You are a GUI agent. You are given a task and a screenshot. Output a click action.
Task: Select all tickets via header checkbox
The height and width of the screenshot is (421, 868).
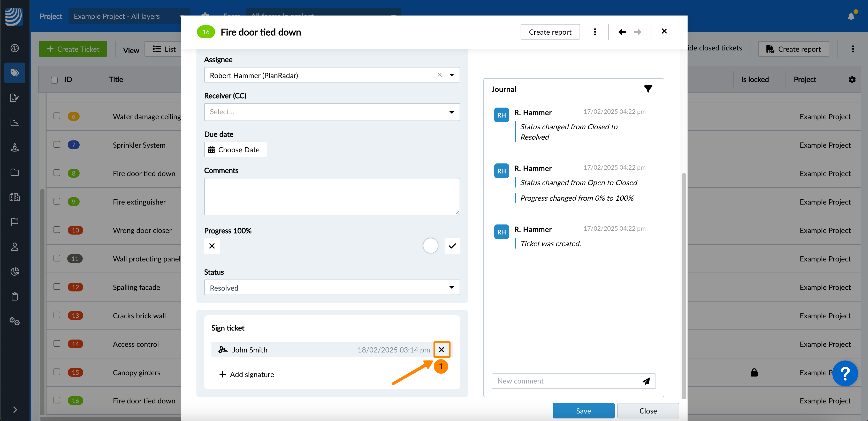(54, 80)
